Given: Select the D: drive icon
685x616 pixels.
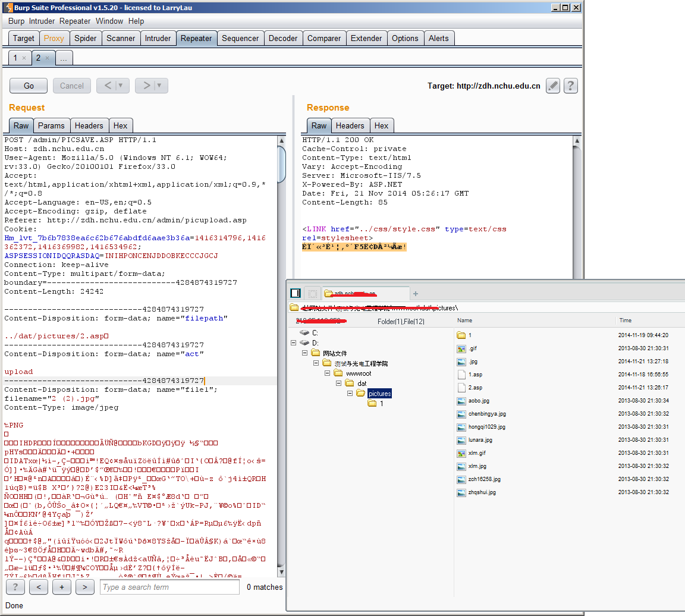Looking at the screenshot, I should pos(304,343).
